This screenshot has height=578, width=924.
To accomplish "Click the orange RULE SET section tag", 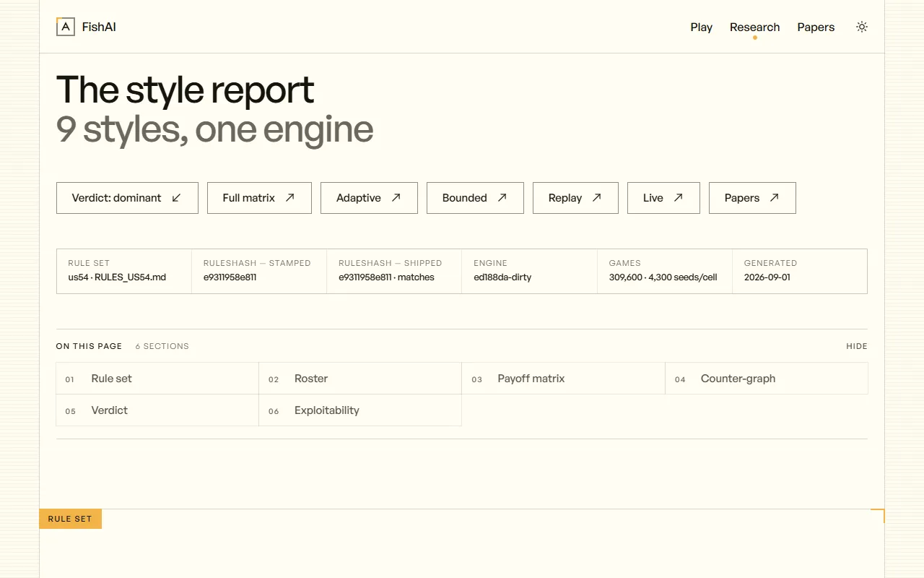I will click(70, 519).
